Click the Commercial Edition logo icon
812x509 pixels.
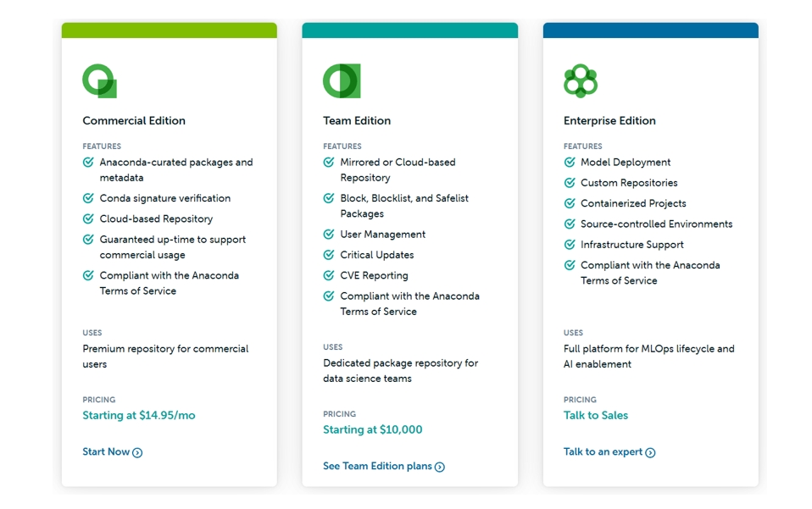click(99, 80)
